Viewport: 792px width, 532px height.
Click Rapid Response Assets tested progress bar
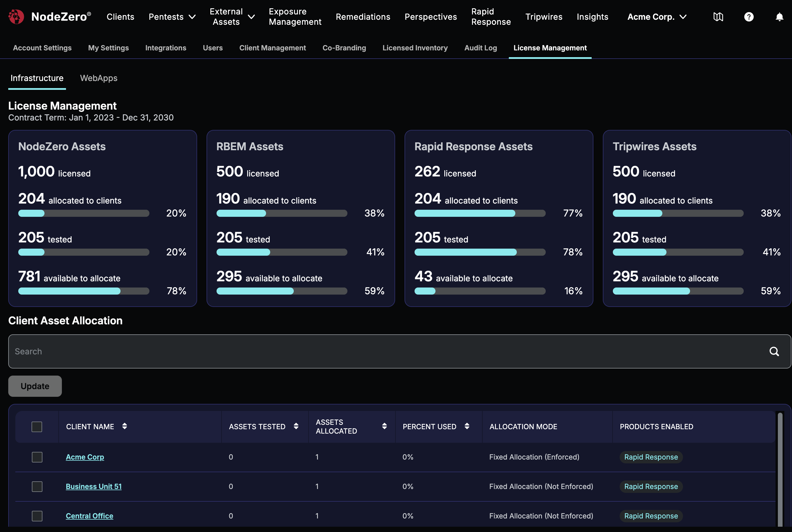[x=480, y=252]
